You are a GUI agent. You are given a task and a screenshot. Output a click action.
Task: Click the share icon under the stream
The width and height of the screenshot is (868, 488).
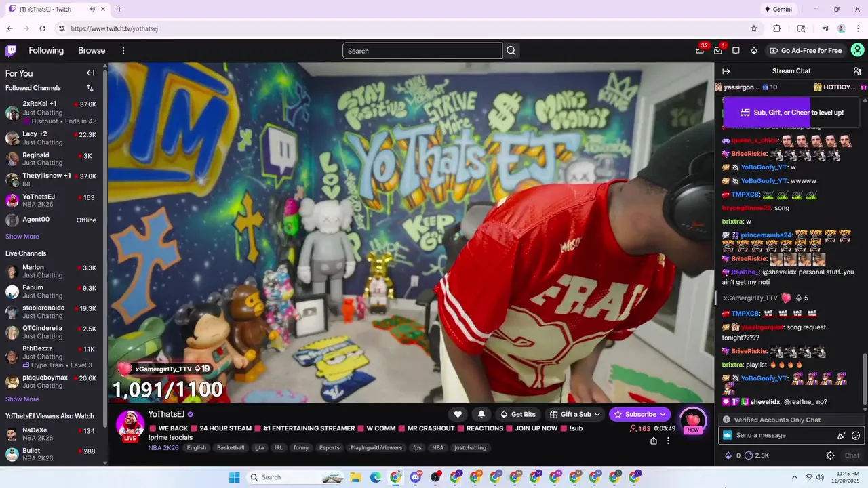(654, 441)
